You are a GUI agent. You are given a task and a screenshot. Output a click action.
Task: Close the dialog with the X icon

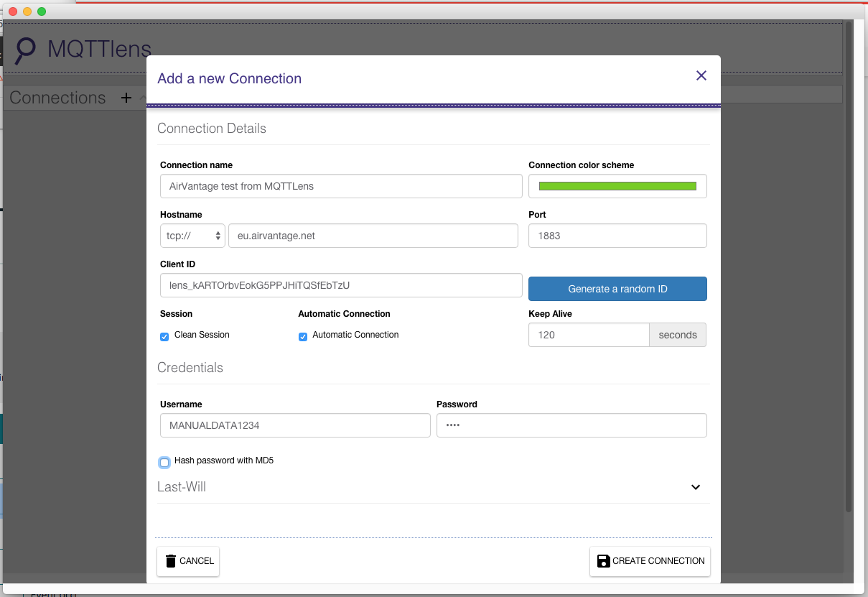click(x=701, y=76)
